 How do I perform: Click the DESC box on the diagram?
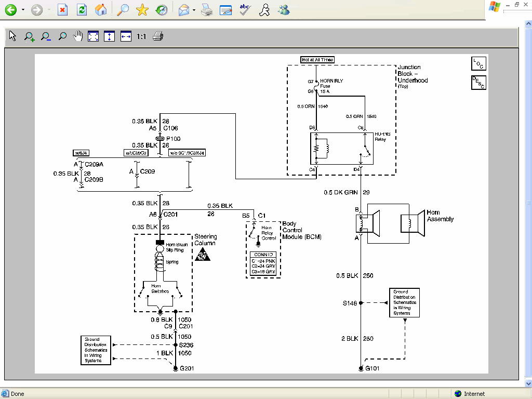(478, 82)
